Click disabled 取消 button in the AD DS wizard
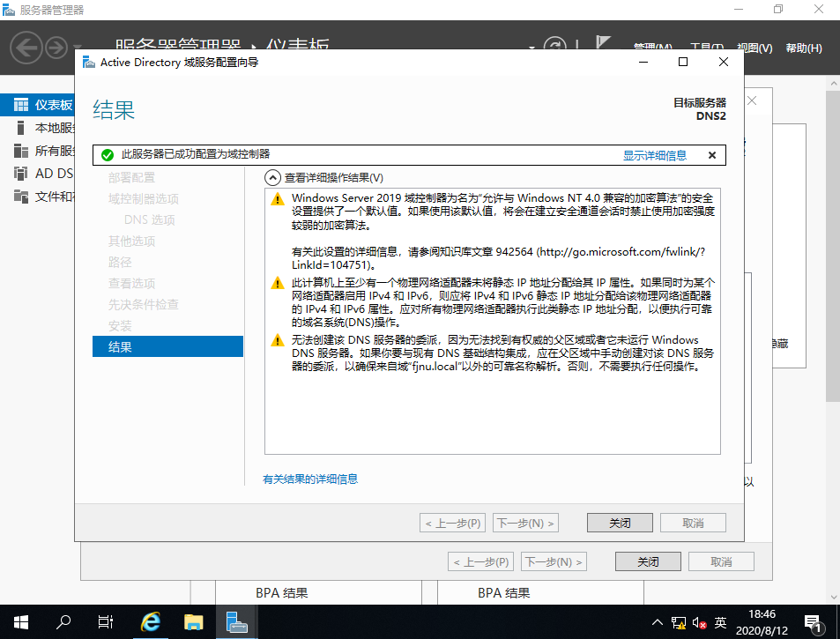 (693, 523)
